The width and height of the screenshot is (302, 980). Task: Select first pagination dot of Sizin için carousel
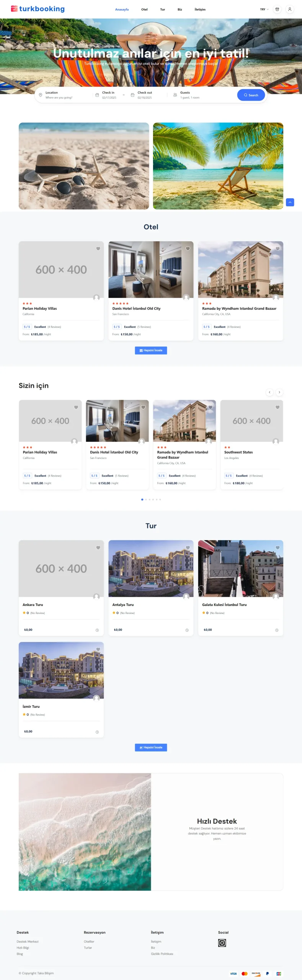click(142, 500)
